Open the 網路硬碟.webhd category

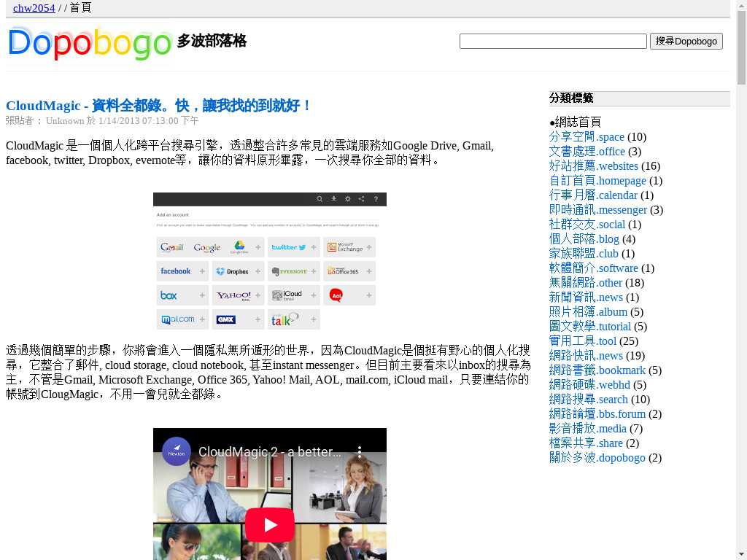coord(589,385)
